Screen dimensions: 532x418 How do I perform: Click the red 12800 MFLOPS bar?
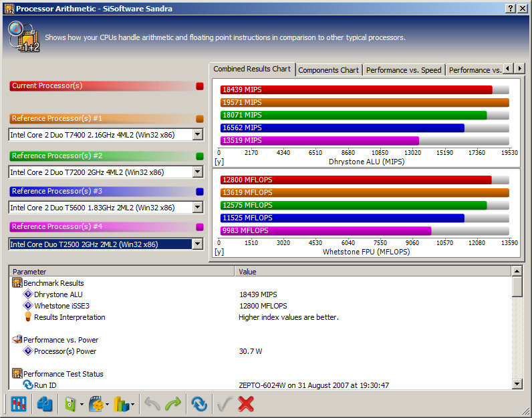[x=356, y=180]
